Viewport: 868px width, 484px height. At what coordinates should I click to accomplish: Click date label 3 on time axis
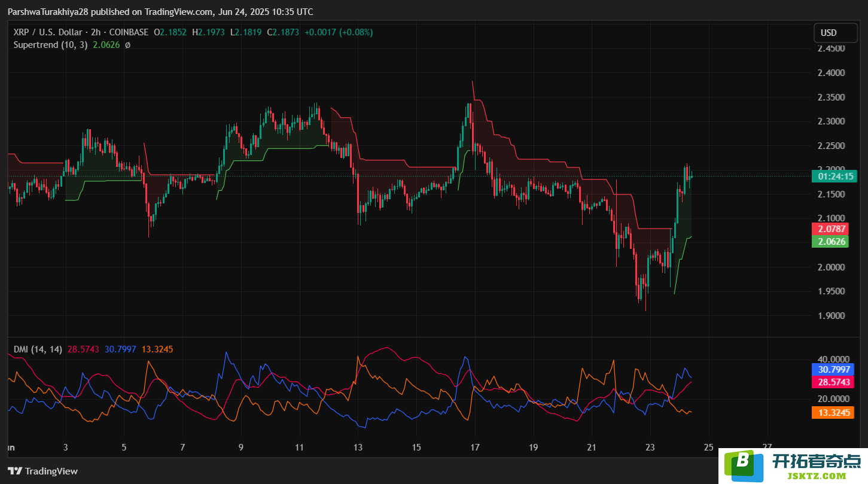(65, 447)
